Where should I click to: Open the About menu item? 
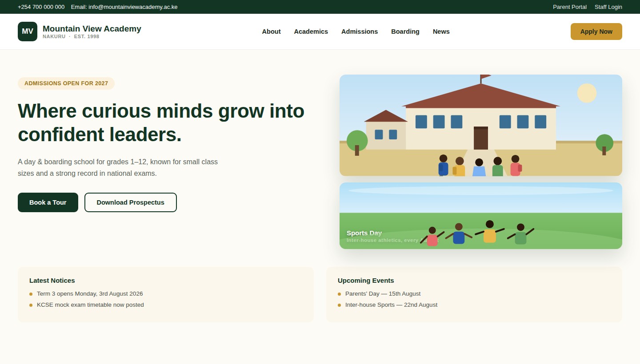[271, 32]
